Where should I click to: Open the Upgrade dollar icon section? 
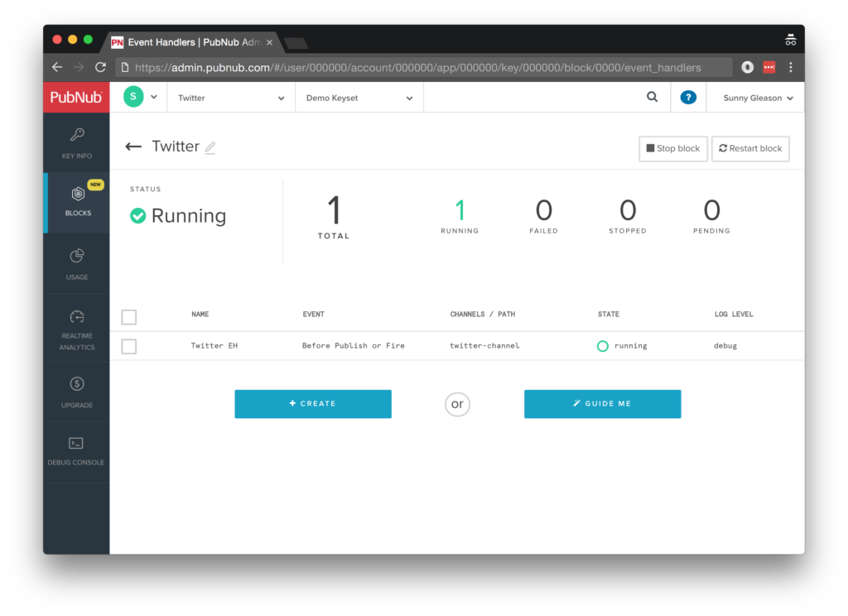click(76, 391)
